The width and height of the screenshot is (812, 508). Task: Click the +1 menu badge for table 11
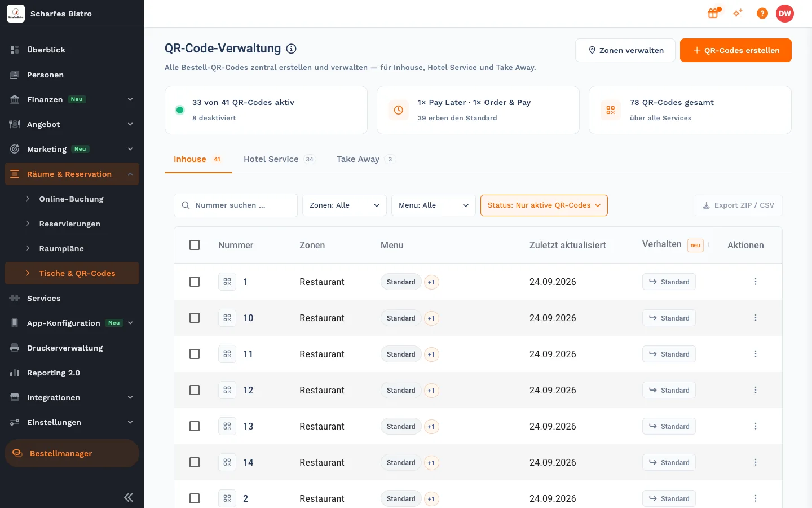point(431,354)
